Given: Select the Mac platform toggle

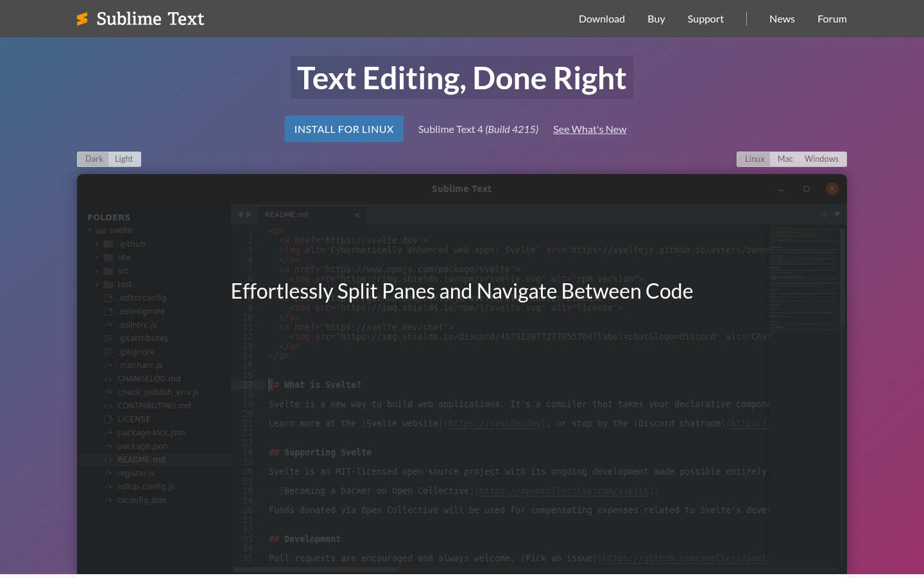Looking at the screenshot, I should tap(785, 159).
